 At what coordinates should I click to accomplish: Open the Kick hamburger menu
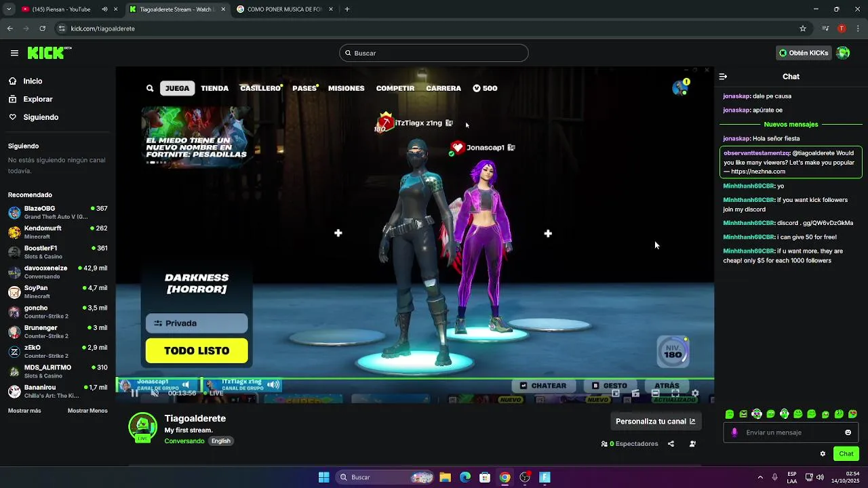pyautogui.click(x=14, y=53)
